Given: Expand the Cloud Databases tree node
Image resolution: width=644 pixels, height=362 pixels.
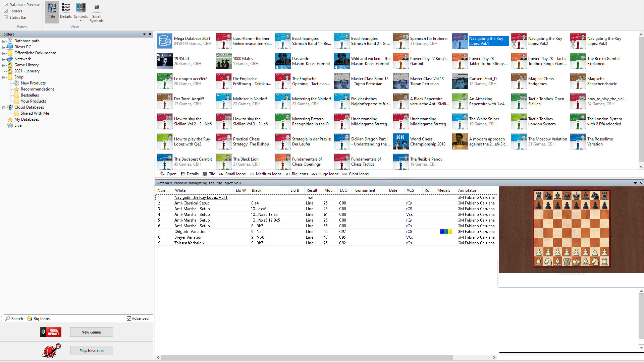Looking at the screenshot, I should tap(4, 107).
